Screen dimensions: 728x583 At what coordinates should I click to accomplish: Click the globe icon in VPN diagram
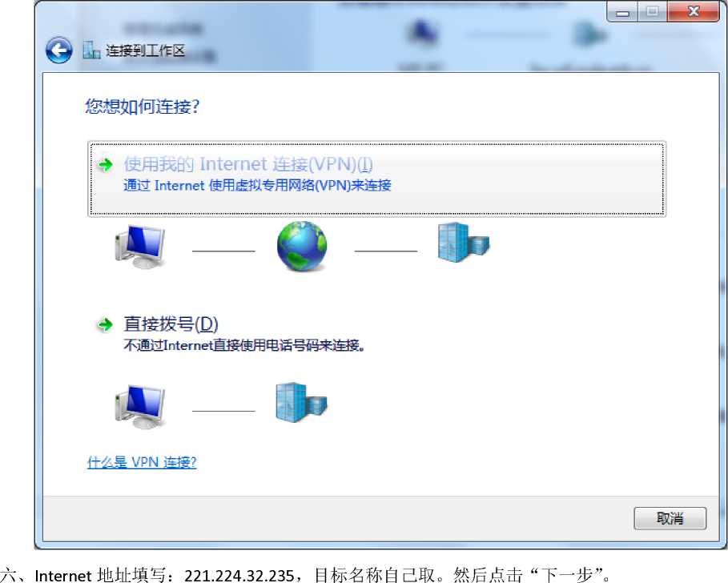coord(302,246)
